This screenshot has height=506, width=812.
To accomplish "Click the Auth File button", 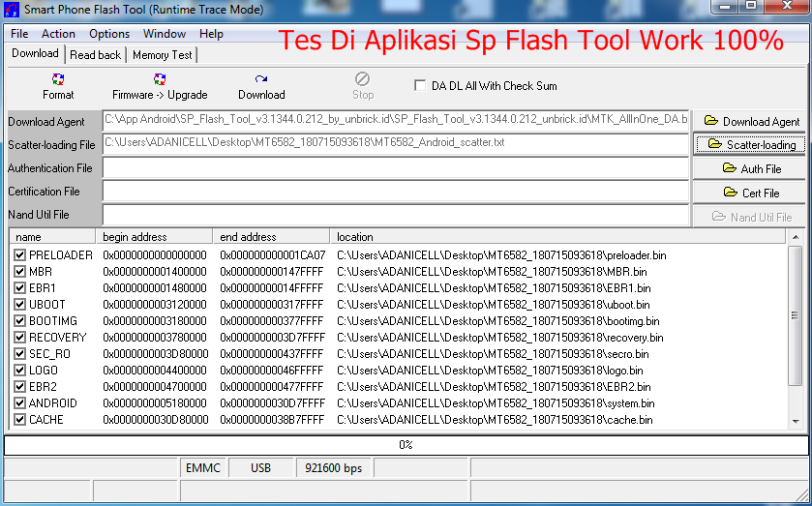I will click(749, 168).
